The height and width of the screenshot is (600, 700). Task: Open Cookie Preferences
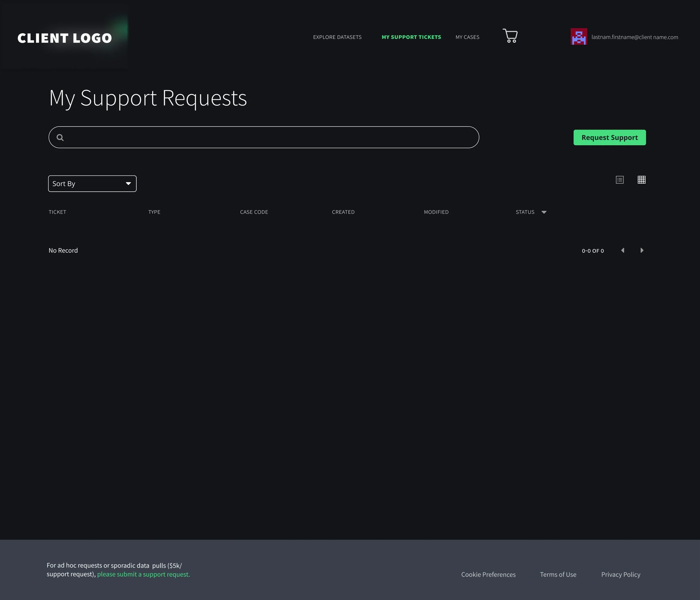[488, 575]
